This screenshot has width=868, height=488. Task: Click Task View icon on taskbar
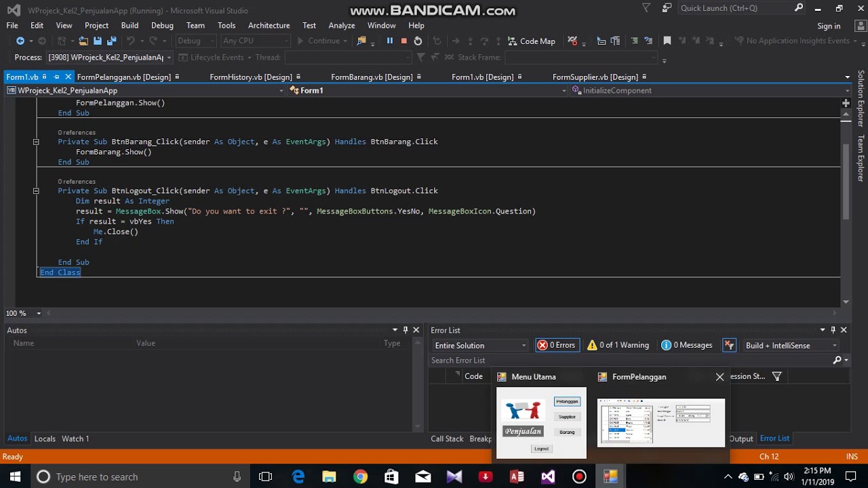click(x=265, y=476)
